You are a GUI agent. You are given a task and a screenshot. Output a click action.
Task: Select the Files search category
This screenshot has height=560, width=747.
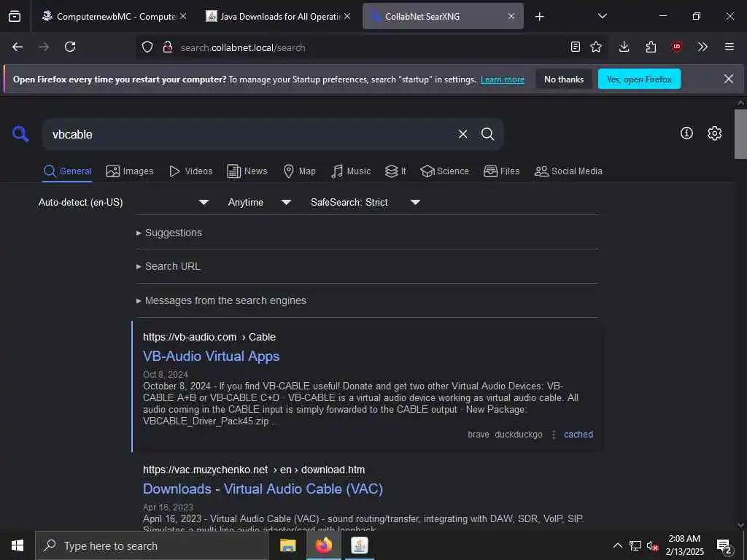tap(501, 171)
